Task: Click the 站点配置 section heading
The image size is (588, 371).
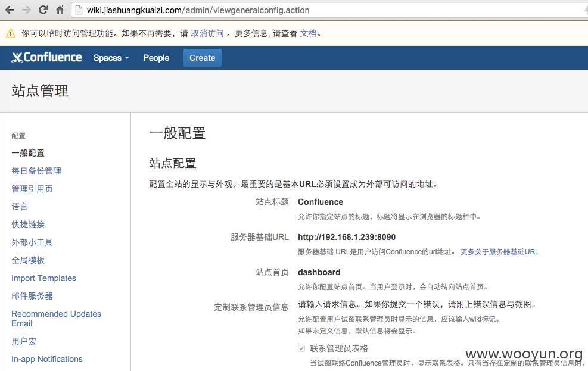Action: [x=173, y=163]
